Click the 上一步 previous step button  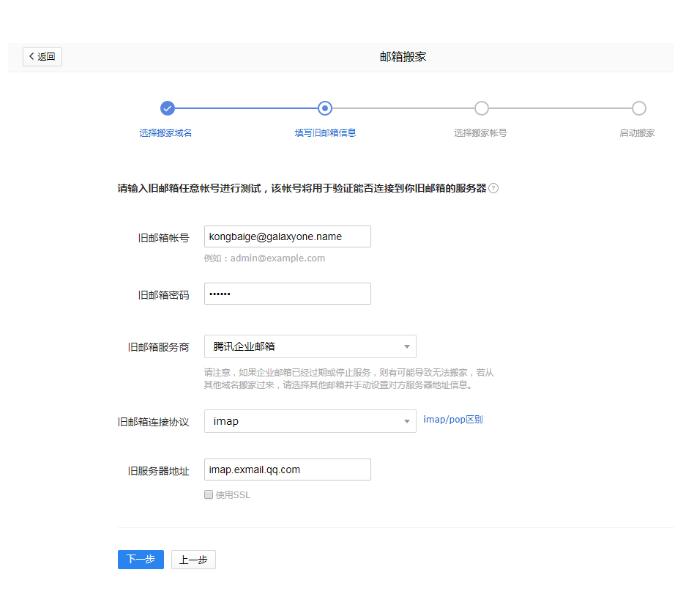[x=193, y=560]
